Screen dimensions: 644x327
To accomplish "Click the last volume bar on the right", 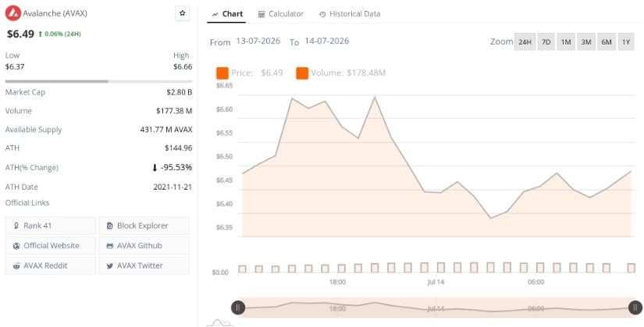I will tap(632, 268).
